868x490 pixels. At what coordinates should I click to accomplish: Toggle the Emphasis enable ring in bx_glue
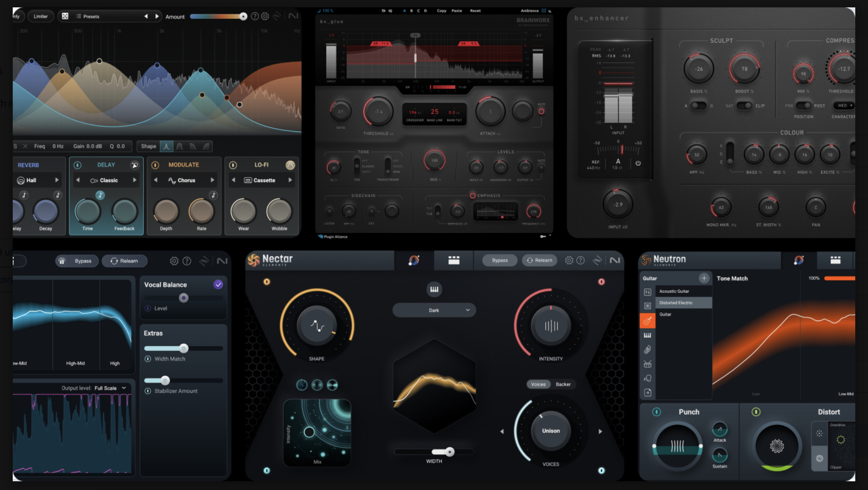point(473,195)
